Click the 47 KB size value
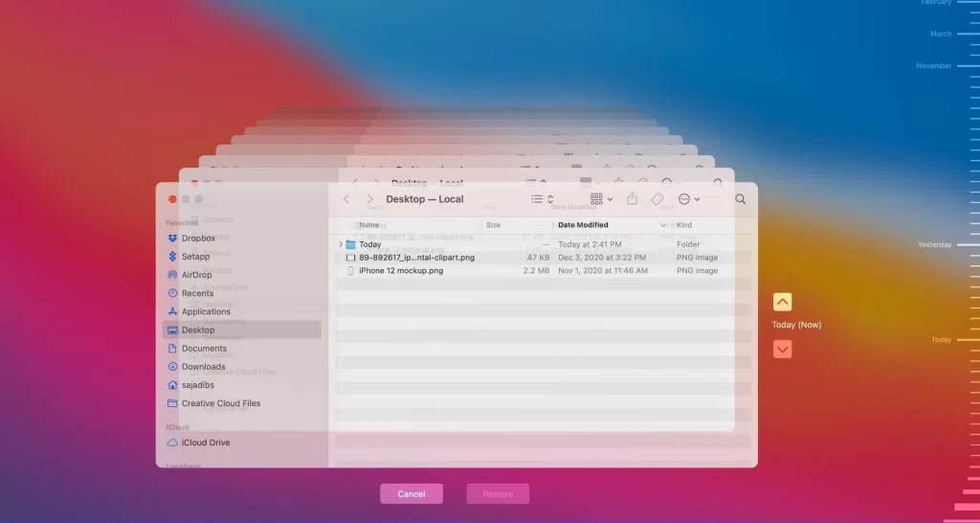 tap(538, 258)
